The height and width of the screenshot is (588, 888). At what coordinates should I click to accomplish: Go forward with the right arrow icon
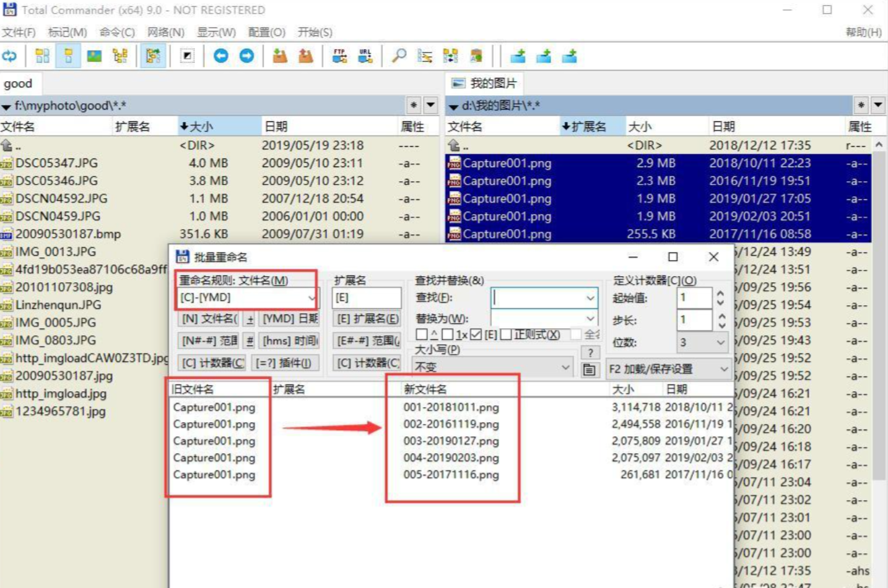click(x=246, y=56)
